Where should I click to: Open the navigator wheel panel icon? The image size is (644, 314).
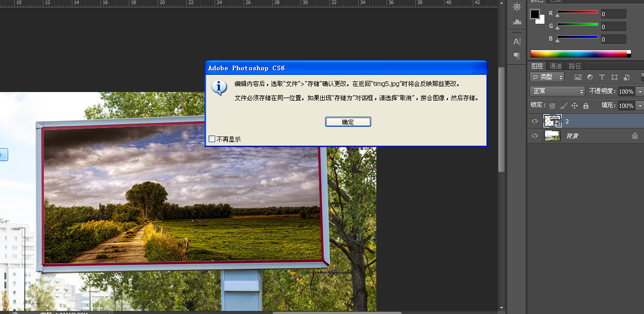pyautogui.click(x=517, y=7)
